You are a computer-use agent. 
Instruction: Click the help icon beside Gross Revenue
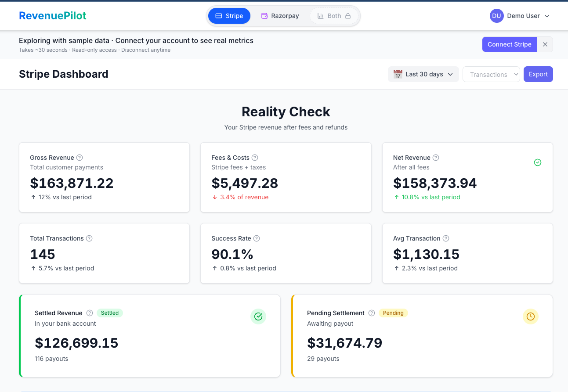tap(79, 158)
